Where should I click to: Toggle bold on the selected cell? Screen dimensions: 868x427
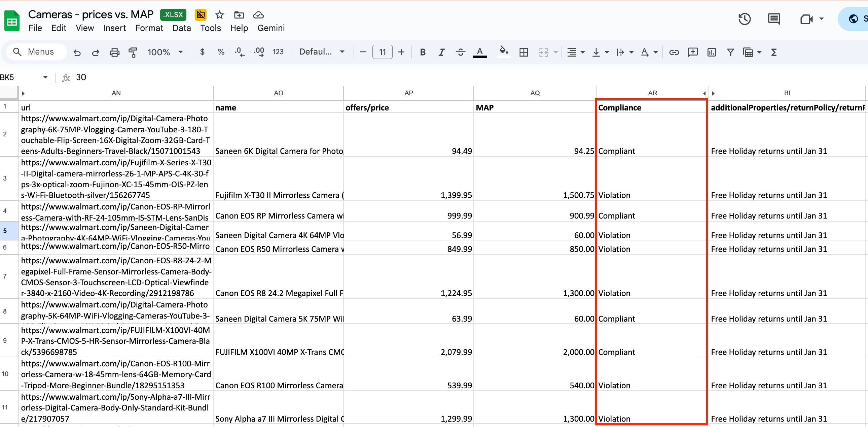point(423,52)
